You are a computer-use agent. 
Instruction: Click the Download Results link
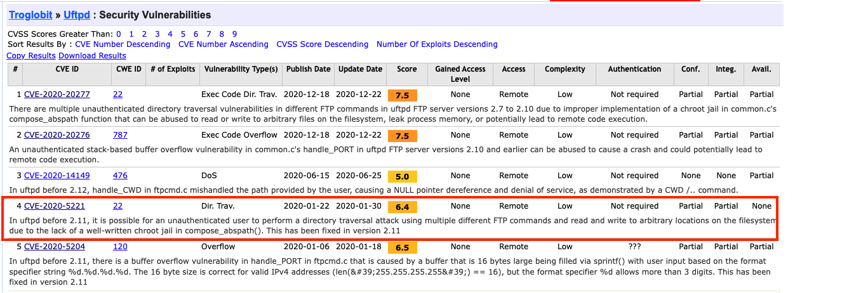tap(92, 56)
